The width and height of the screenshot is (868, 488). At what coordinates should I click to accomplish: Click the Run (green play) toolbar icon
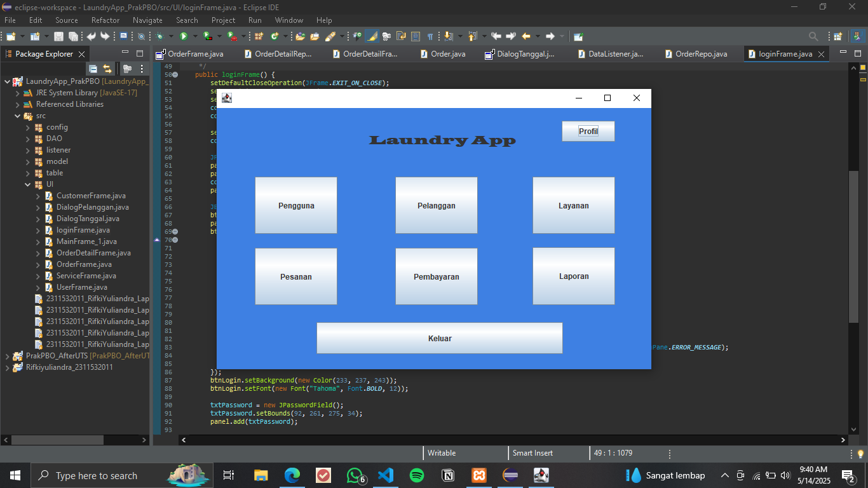183,37
